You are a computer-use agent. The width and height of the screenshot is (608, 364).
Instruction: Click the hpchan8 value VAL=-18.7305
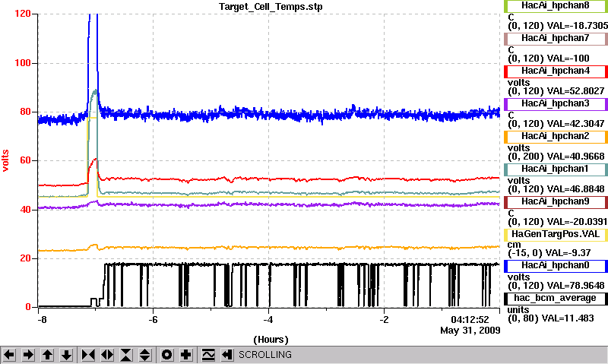click(578, 26)
